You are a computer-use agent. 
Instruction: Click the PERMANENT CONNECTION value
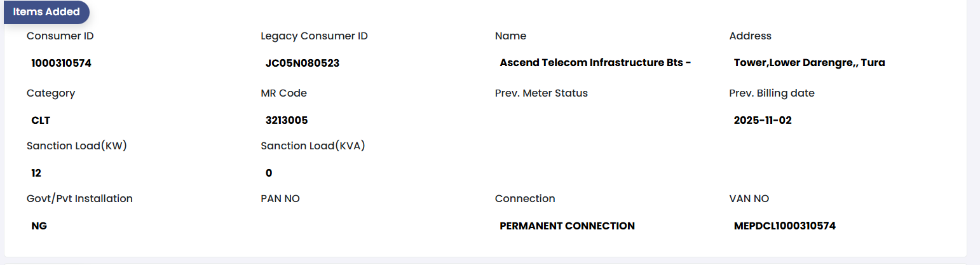tap(567, 226)
